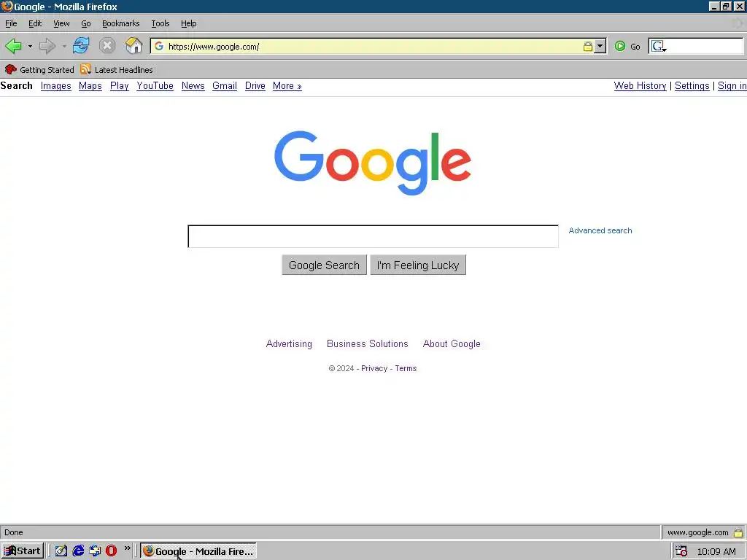Open the View menu
Viewport: 747px width, 560px height.
click(61, 23)
